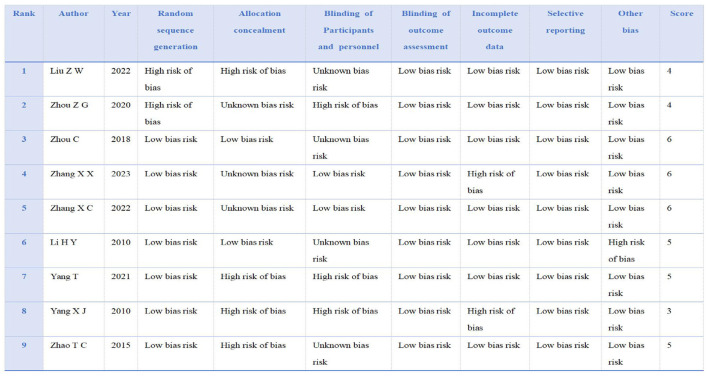Click rank number 8 cell
This screenshot has height=377, width=708.
(24, 311)
